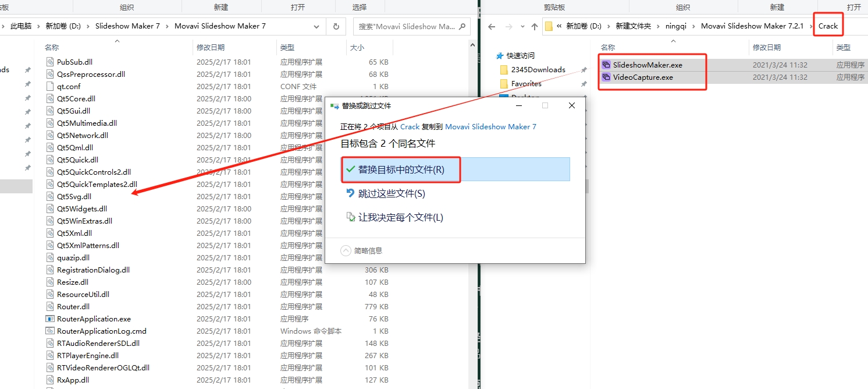Screen dimensions: 868x389
Task: Open 2345Downloads folder in navigation pane
Action: (538, 69)
